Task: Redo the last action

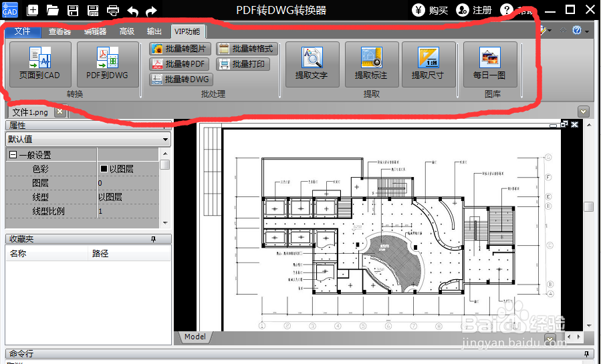Action: coord(151,11)
